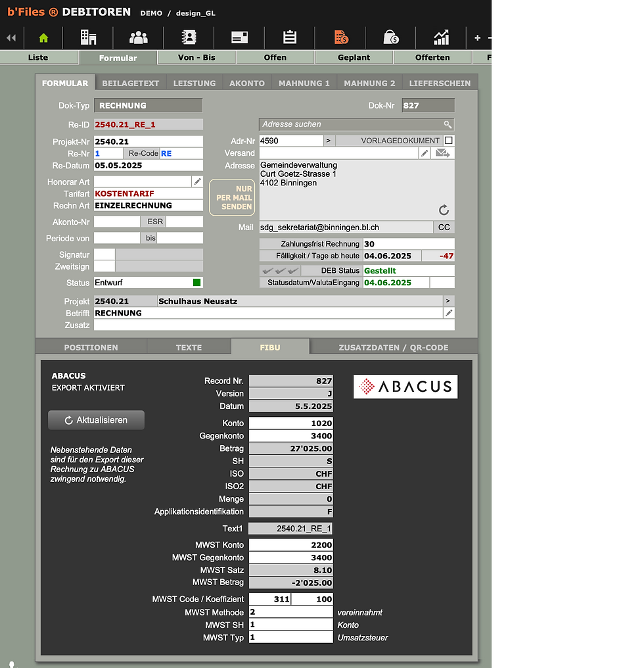Open the green home icon
The width and height of the screenshot is (644, 668).
(x=43, y=38)
